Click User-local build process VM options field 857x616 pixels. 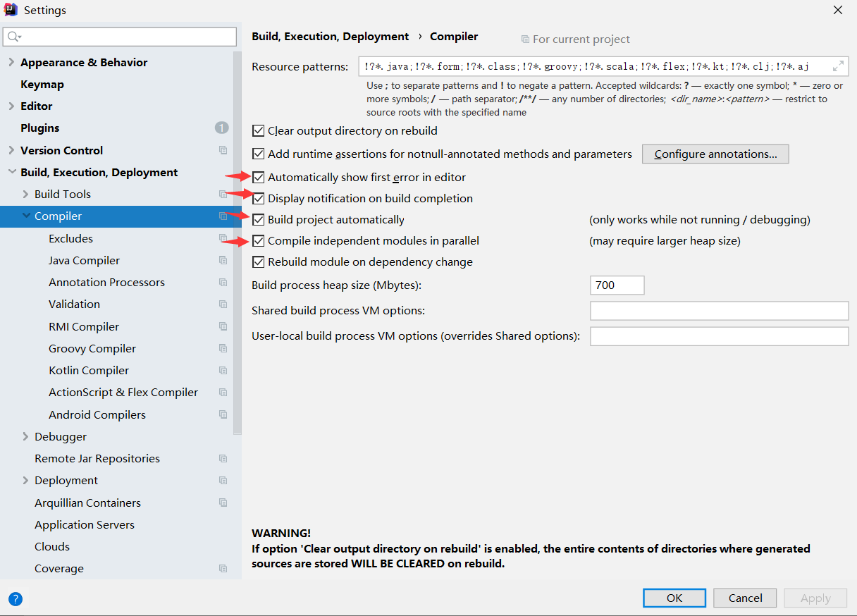click(x=719, y=336)
